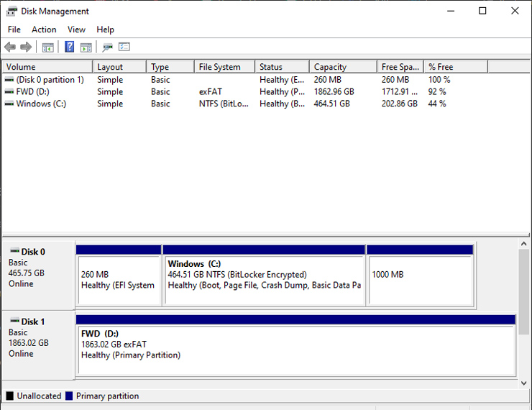Click the Disk 1 label panel

pos(38,345)
